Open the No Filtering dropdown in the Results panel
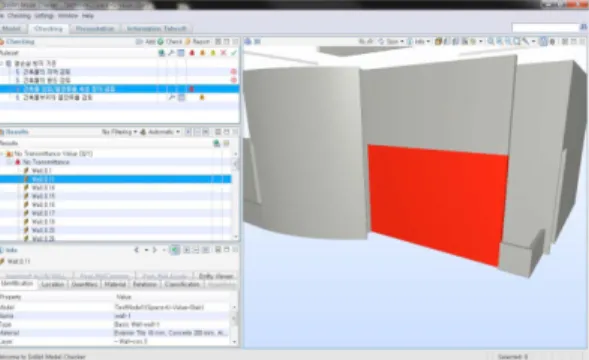Viewport: 589px width, 360px height. [119, 132]
